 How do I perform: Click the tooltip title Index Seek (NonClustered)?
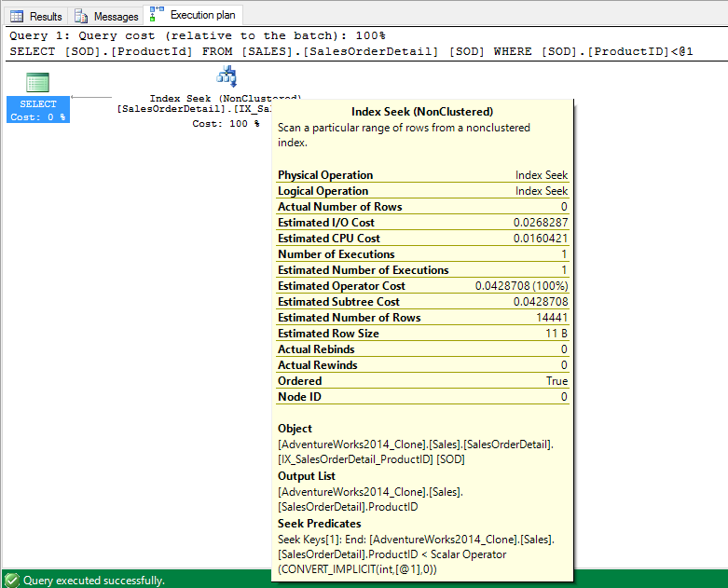coord(422,112)
